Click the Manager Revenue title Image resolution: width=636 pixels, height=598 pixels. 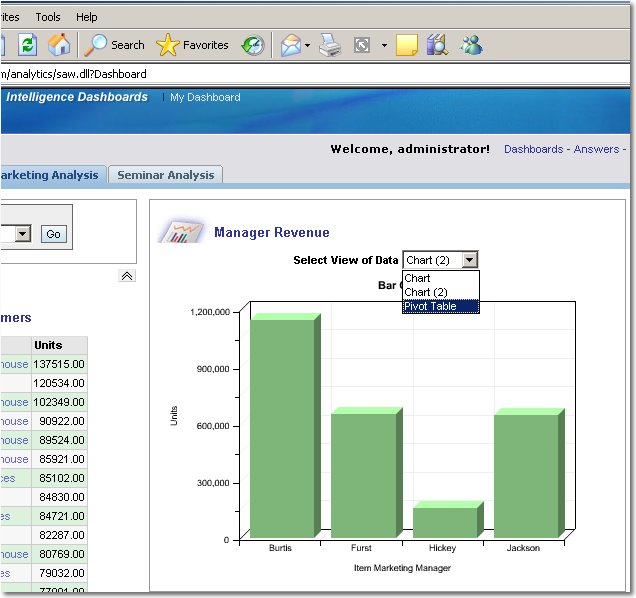point(272,232)
